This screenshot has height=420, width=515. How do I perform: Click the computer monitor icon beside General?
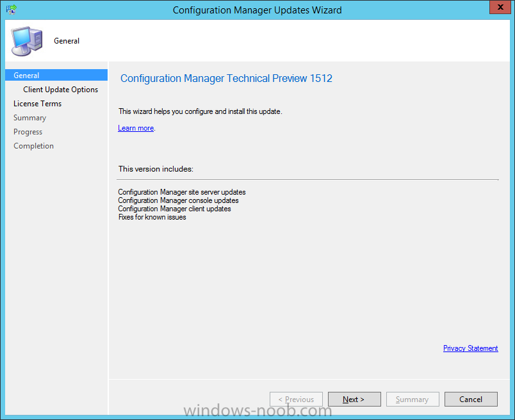(x=27, y=41)
